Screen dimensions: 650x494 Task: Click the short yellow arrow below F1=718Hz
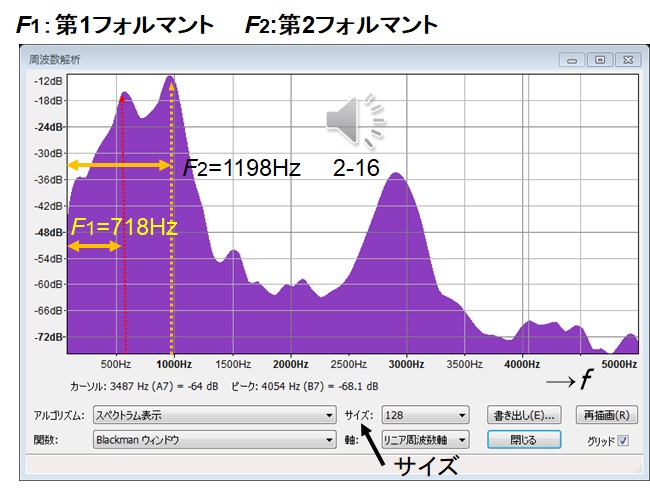94,246
